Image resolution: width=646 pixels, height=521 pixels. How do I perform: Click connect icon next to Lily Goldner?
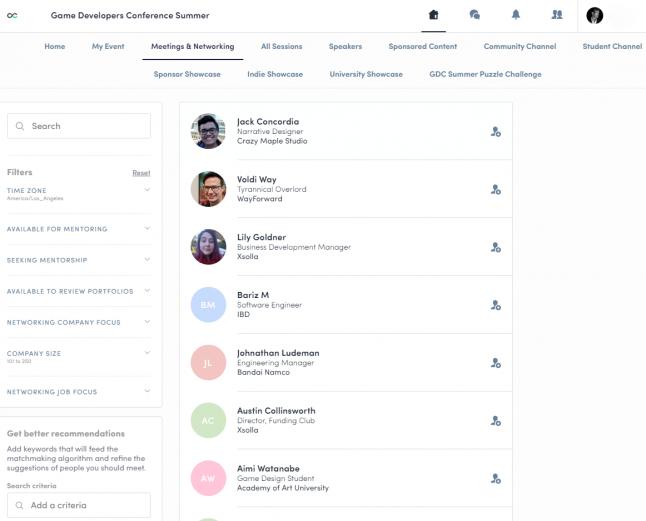click(495, 248)
